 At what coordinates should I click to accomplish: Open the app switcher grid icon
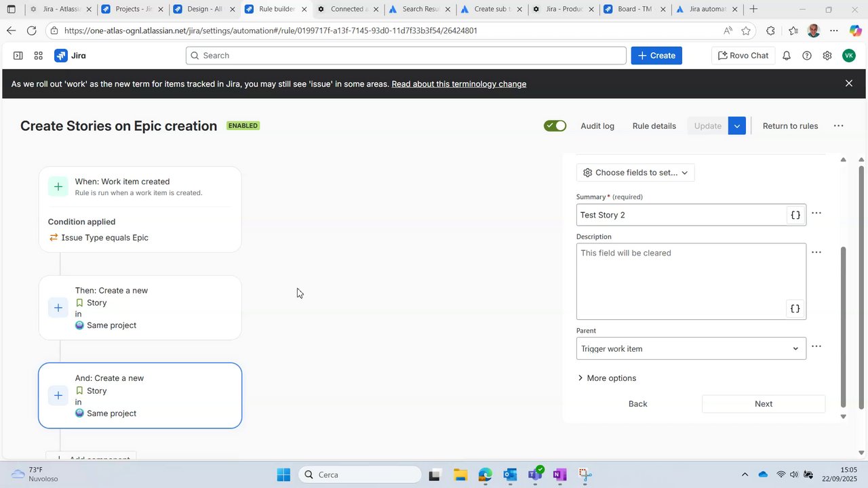point(39,56)
